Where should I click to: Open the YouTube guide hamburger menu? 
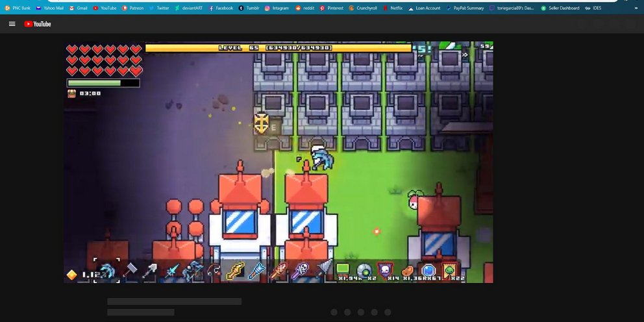(x=12, y=24)
